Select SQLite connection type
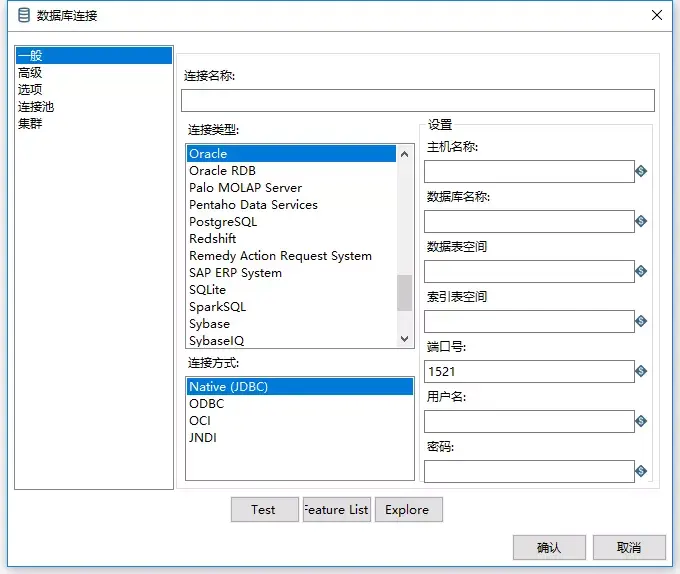680x574 pixels. [291, 290]
